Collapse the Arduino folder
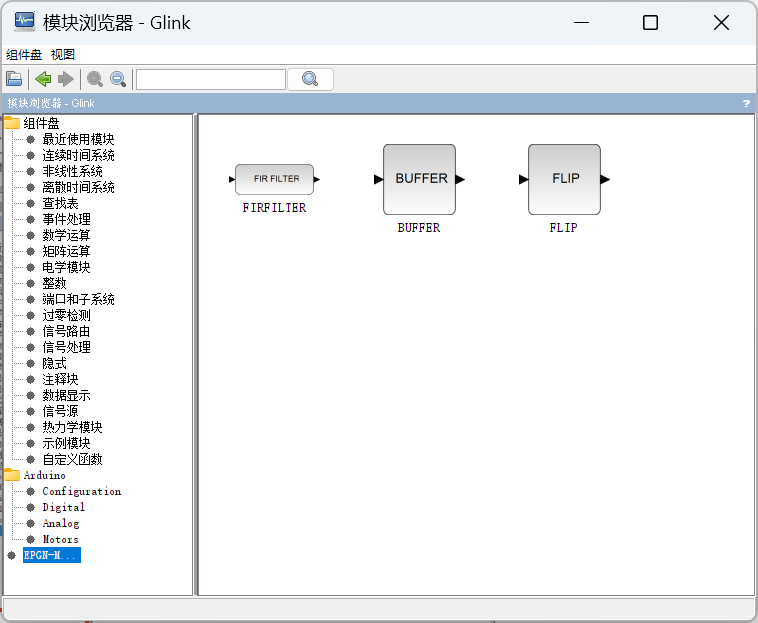The image size is (758, 623). [12, 475]
